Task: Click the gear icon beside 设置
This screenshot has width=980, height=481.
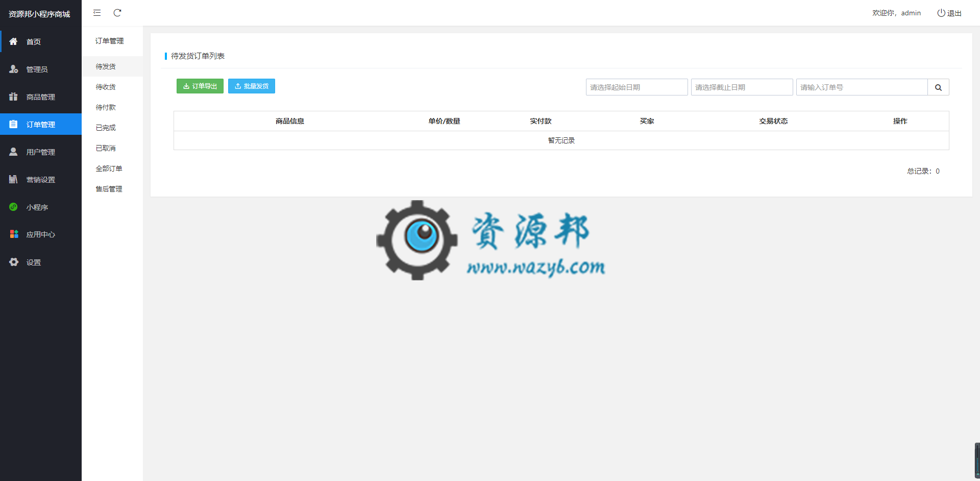Action: point(14,262)
